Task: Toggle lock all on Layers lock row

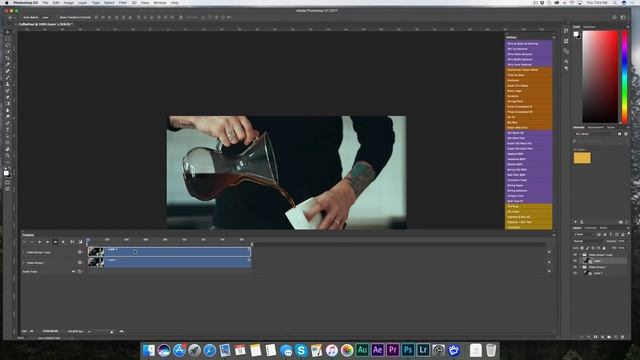Action: (604, 248)
